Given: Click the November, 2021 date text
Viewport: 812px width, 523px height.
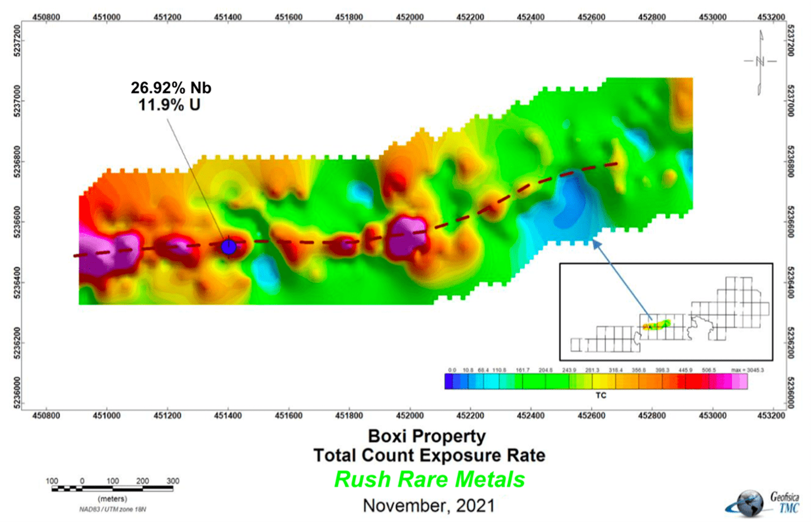Looking at the screenshot, I should [x=429, y=505].
